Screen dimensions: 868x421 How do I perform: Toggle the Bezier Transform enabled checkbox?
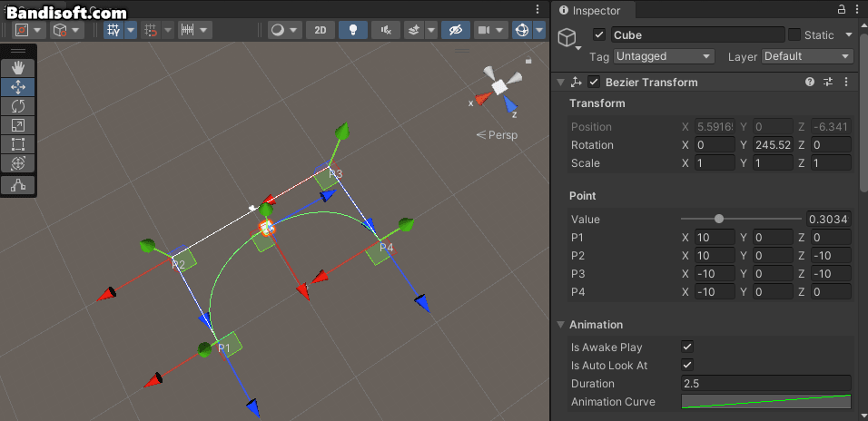(x=594, y=82)
